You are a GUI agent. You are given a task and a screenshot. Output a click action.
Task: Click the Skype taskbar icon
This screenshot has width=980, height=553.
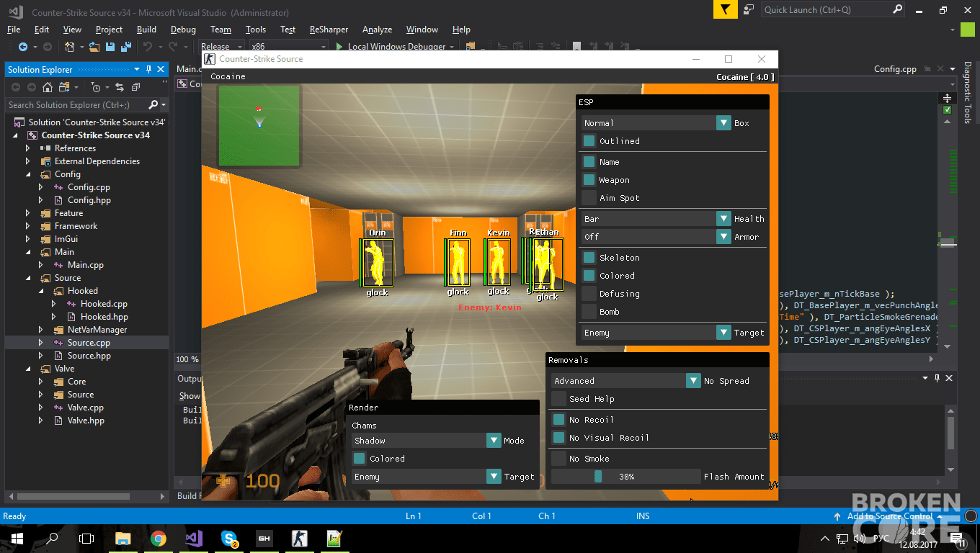230,539
